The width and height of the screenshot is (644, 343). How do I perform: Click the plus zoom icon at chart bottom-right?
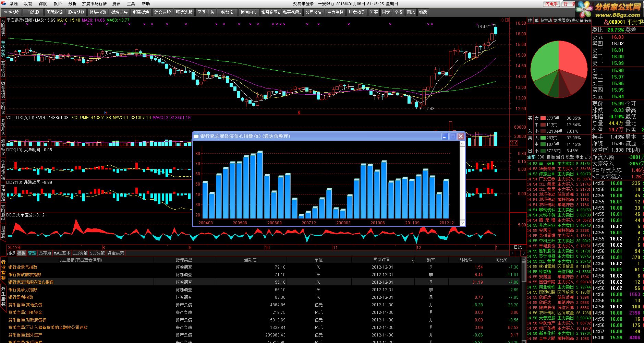point(512,253)
